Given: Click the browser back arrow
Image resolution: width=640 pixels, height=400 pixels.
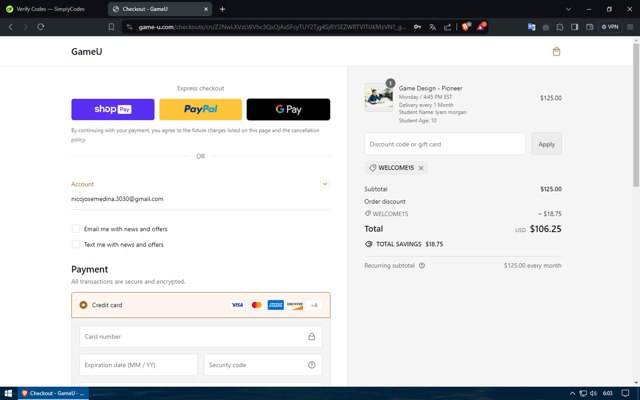Looking at the screenshot, I should (x=11, y=27).
